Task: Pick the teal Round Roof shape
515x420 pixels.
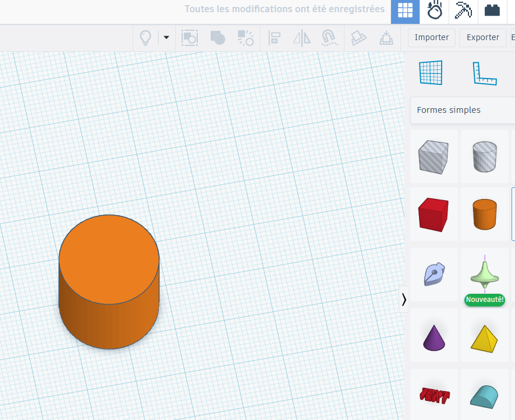Action: [x=485, y=395]
